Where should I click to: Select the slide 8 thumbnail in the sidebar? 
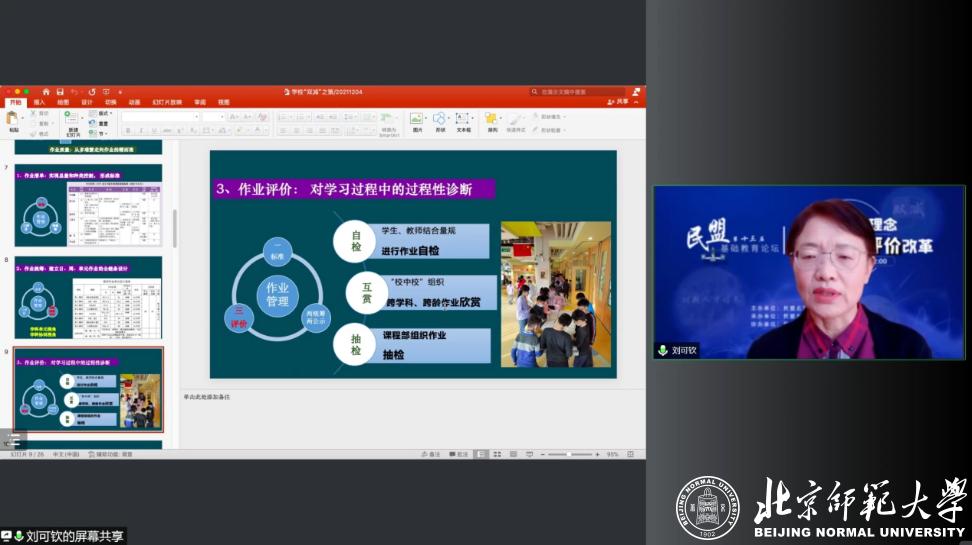tap(88, 297)
